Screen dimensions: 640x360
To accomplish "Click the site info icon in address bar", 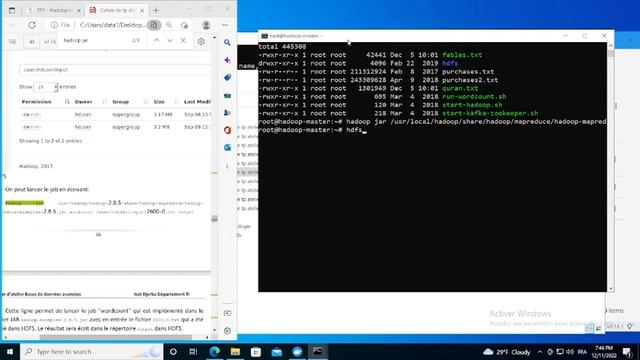I will click(54, 25).
